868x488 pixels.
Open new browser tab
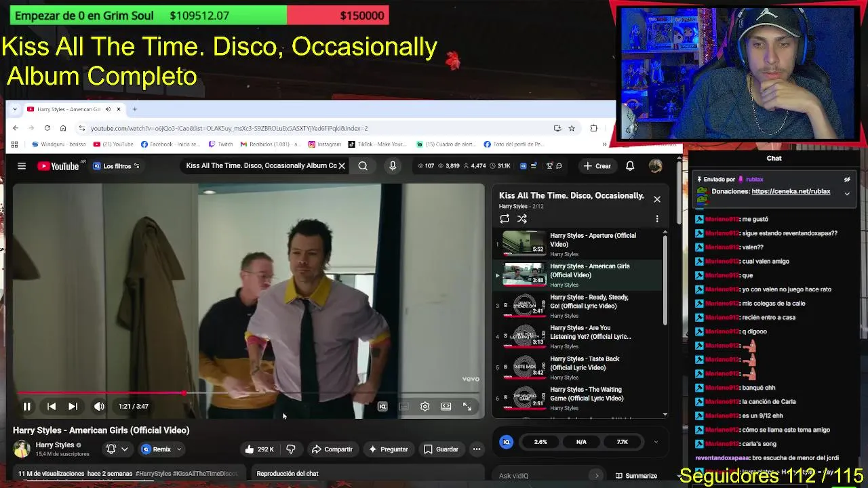pyautogui.click(x=134, y=109)
